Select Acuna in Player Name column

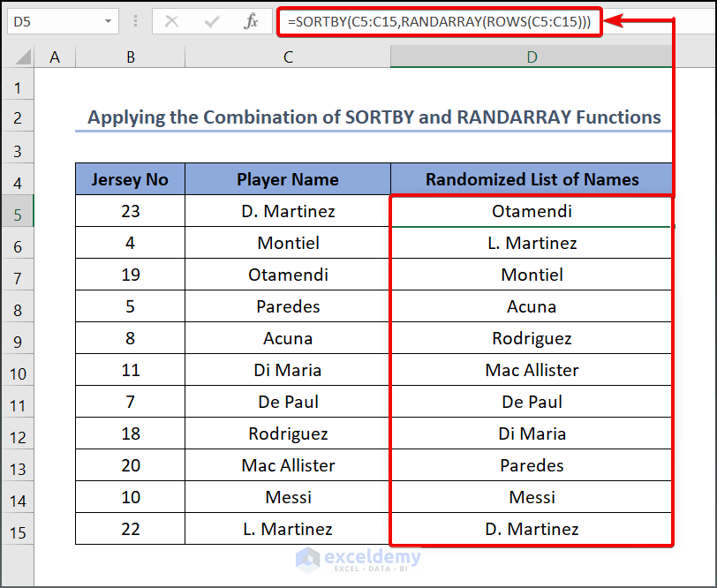pos(288,338)
